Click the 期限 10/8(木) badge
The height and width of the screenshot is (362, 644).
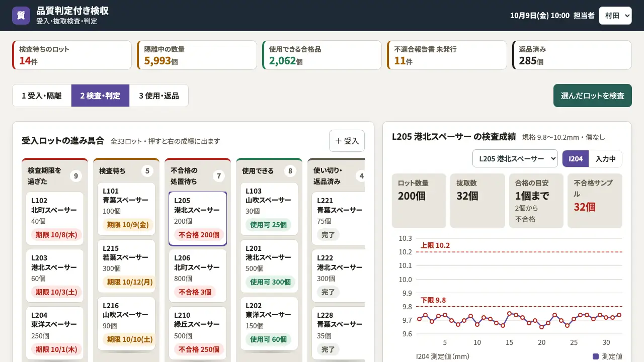tap(56, 234)
